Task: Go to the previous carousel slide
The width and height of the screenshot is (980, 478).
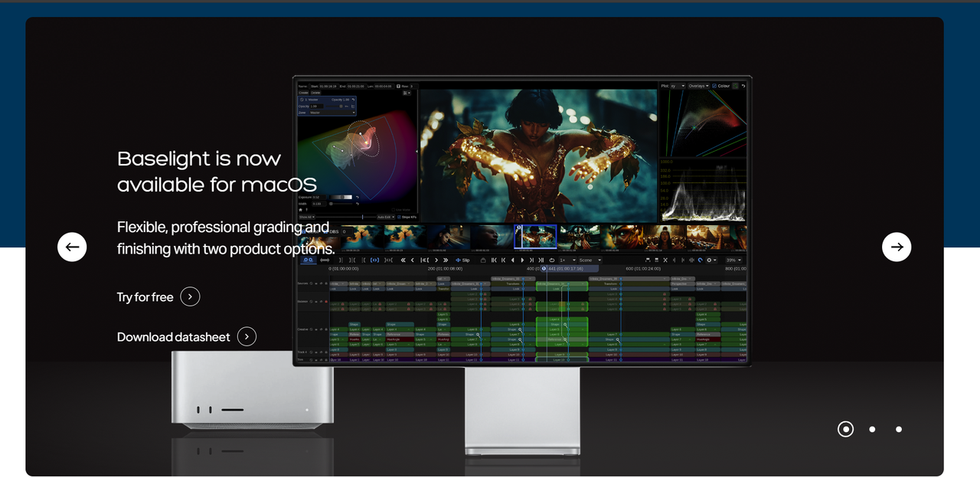Action: (72, 247)
